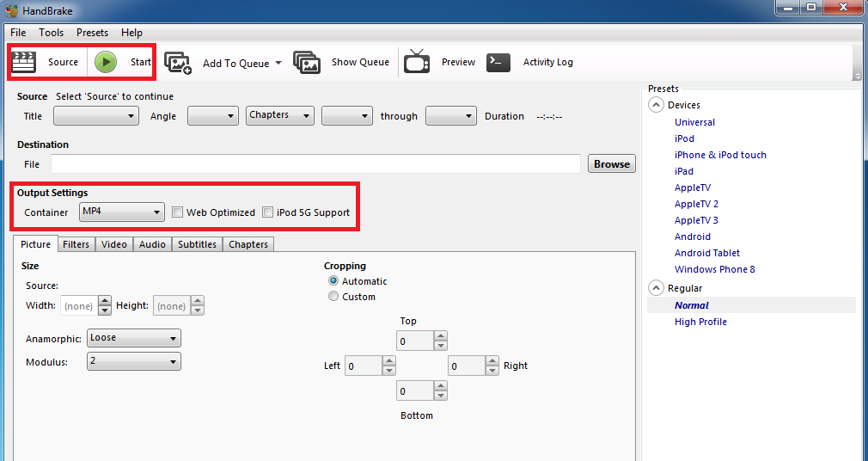Screen dimensions: 868x461
Task: Open the Presets menu
Action: [93, 33]
